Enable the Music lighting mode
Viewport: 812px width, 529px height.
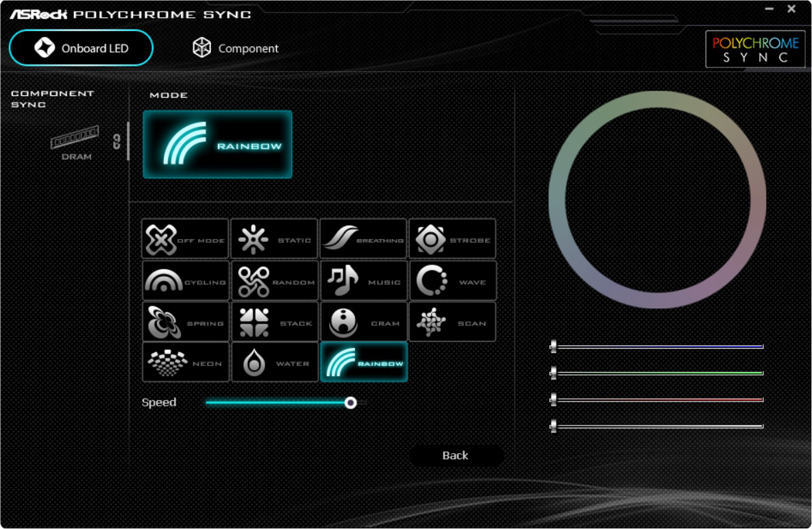click(364, 281)
